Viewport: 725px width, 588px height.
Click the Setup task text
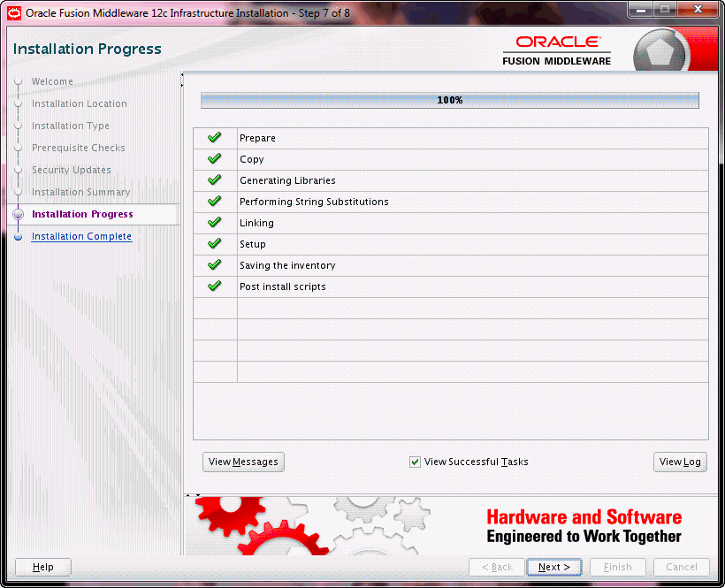[x=253, y=245]
